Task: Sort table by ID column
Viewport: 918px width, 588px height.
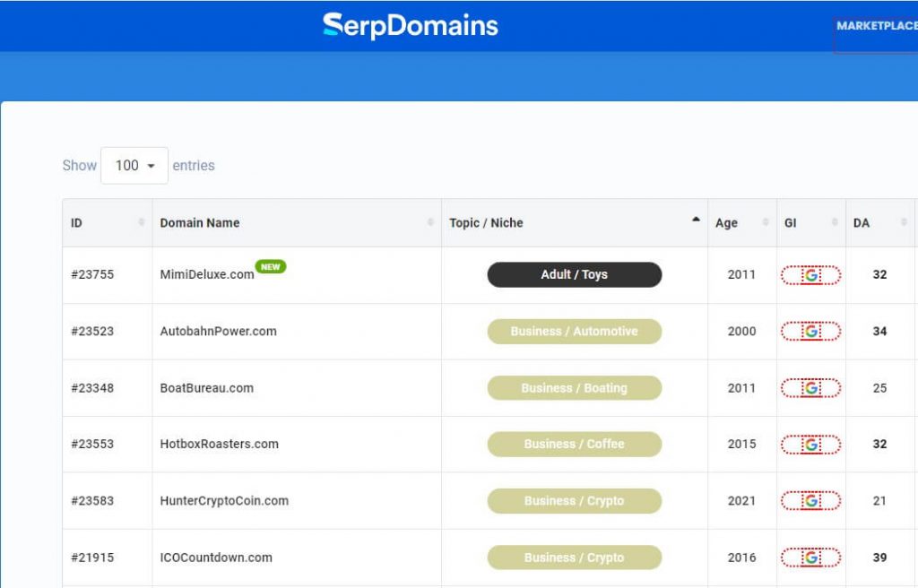Action: (108, 222)
